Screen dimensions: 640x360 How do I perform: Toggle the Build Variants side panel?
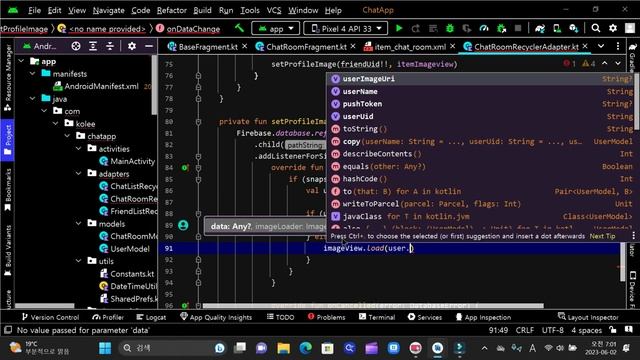coord(7,250)
